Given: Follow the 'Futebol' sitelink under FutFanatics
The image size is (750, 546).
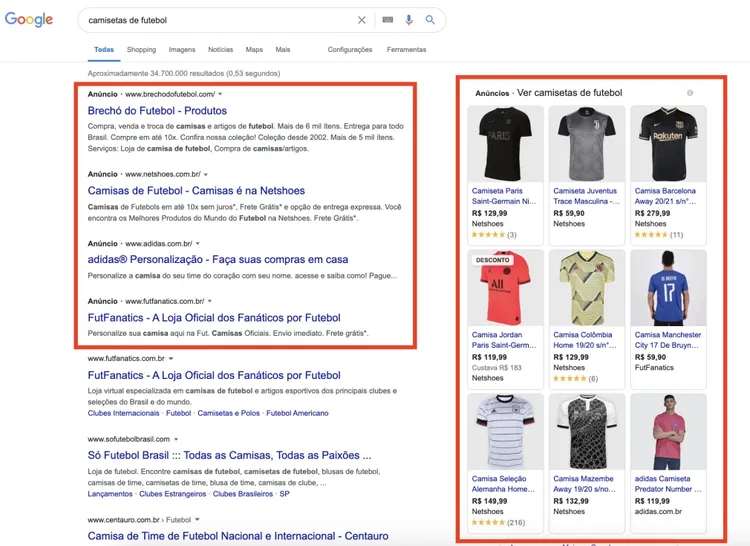Looking at the screenshot, I should (178, 413).
